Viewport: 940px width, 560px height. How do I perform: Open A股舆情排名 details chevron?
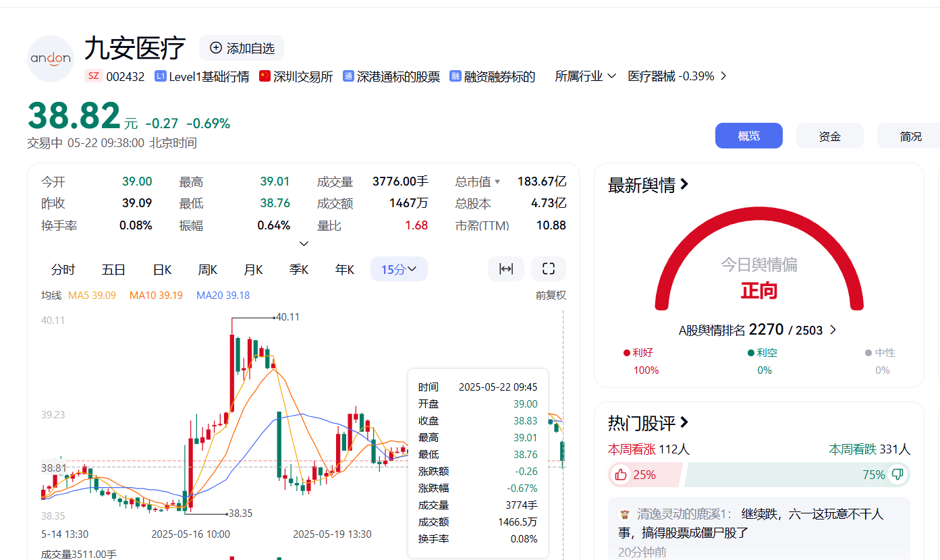pos(833,330)
